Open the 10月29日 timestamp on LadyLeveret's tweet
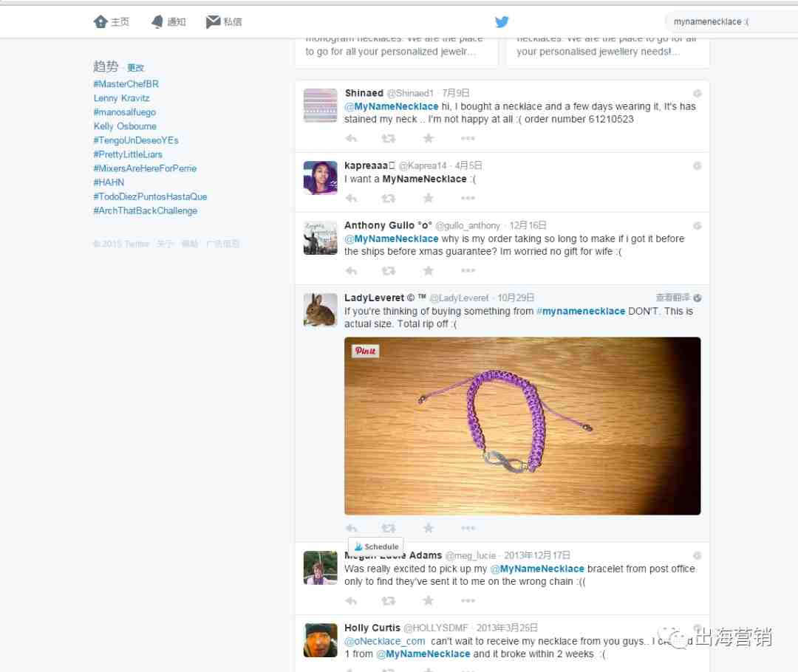Viewport: 798px width, 672px height. [x=516, y=298]
